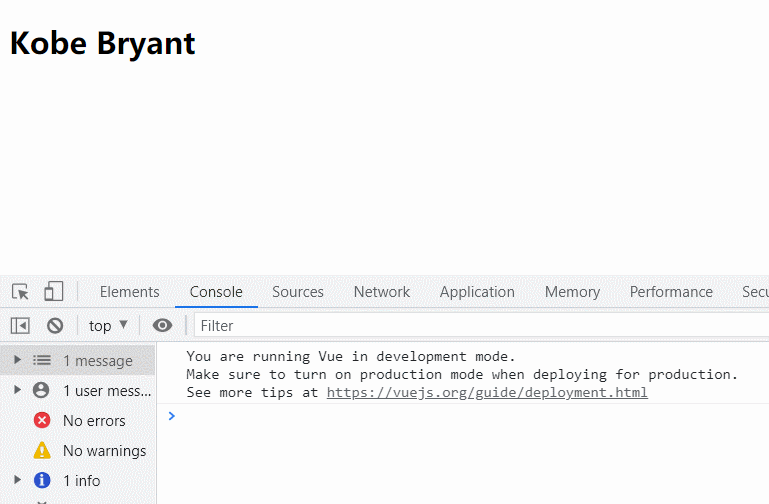Click the red No errors icon
Screen dimensions: 769x504
pyautogui.click(x=42, y=420)
